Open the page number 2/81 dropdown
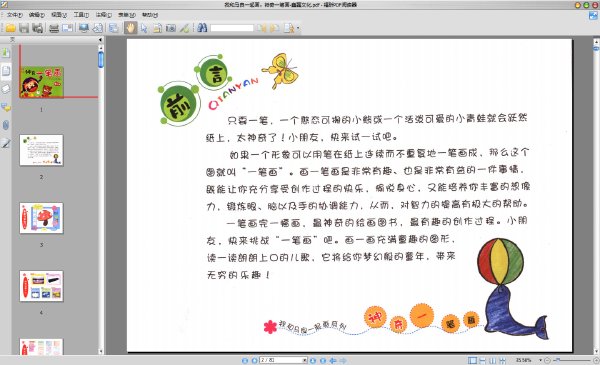 point(305,360)
